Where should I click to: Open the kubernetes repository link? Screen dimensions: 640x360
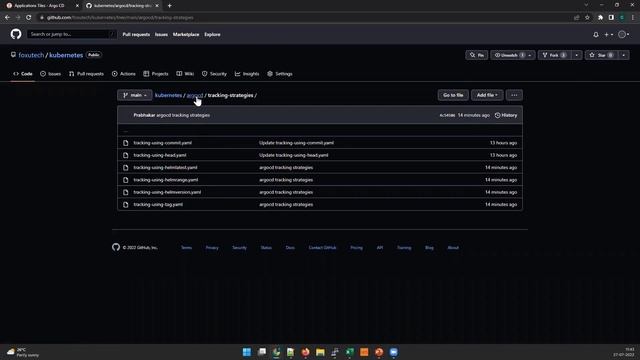[66, 55]
